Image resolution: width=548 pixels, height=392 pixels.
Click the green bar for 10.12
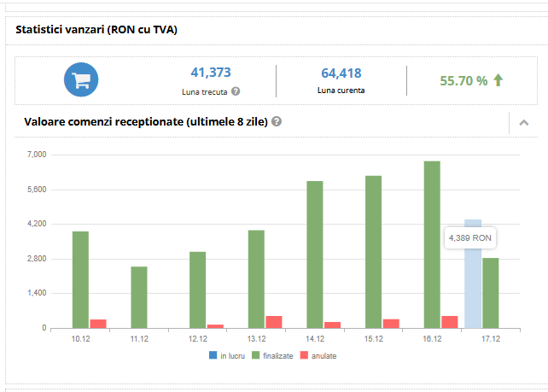tap(80, 279)
